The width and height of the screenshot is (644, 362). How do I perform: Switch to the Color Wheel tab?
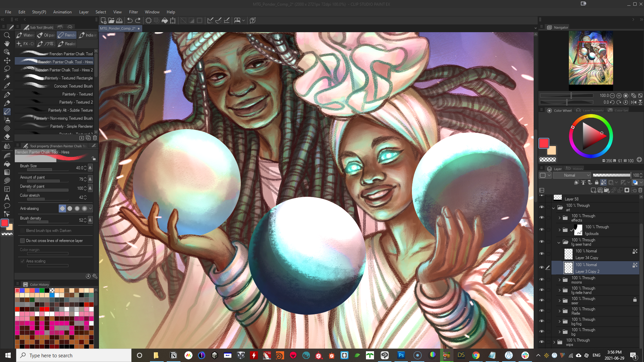coord(559,111)
